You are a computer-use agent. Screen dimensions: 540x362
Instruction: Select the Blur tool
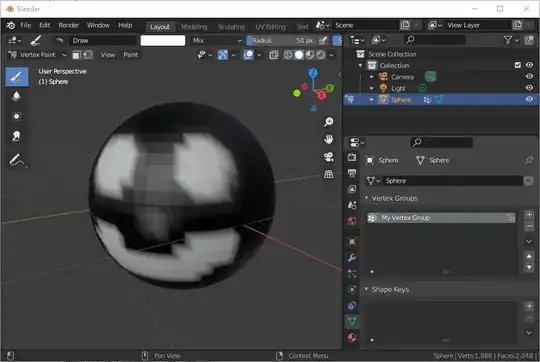tap(16, 96)
